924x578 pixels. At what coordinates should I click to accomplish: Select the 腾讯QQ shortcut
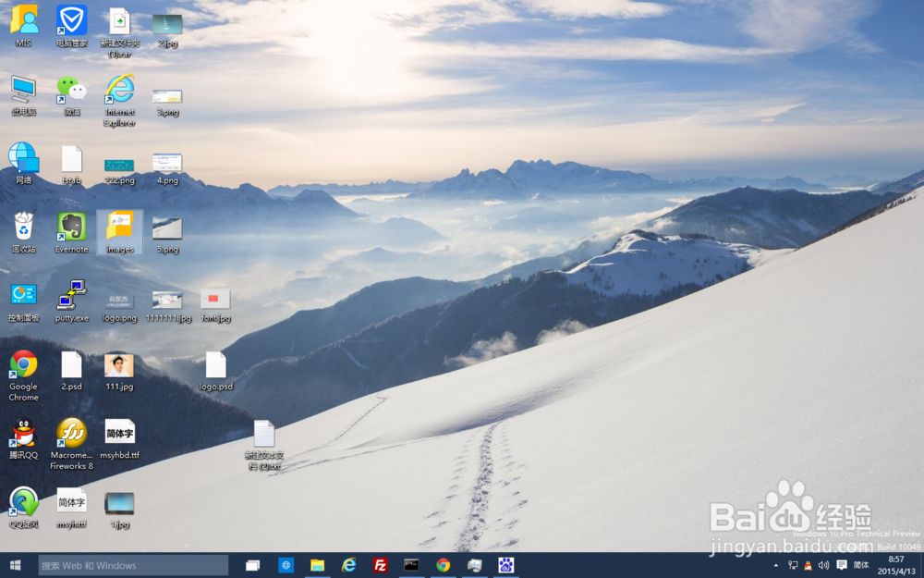(x=24, y=438)
